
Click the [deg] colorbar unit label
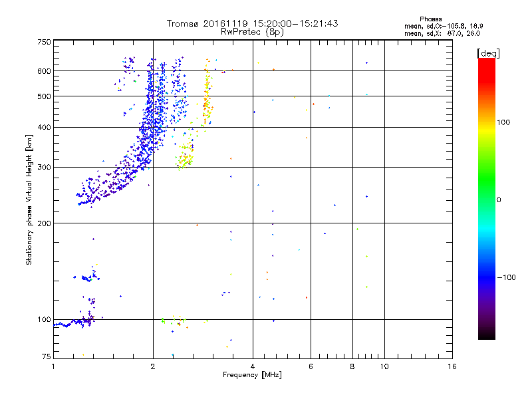[x=488, y=53]
